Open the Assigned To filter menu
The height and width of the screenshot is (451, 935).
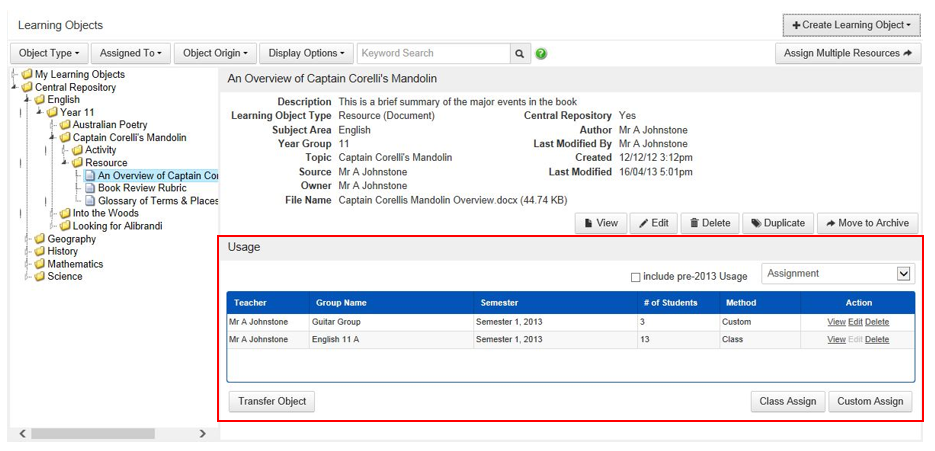coord(131,53)
